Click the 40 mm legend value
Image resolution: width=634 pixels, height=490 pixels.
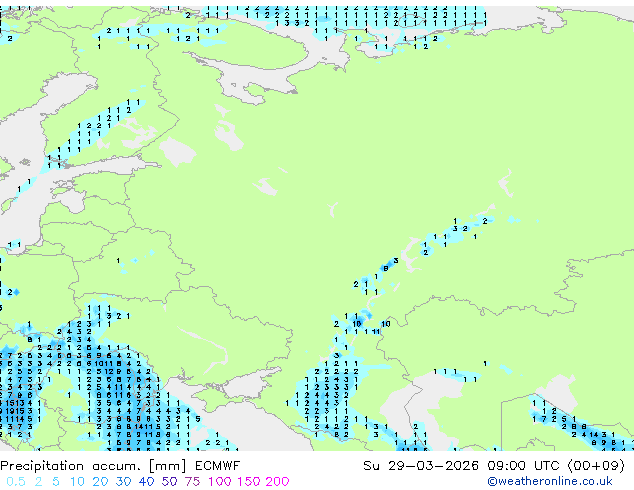(x=146, y=482)
